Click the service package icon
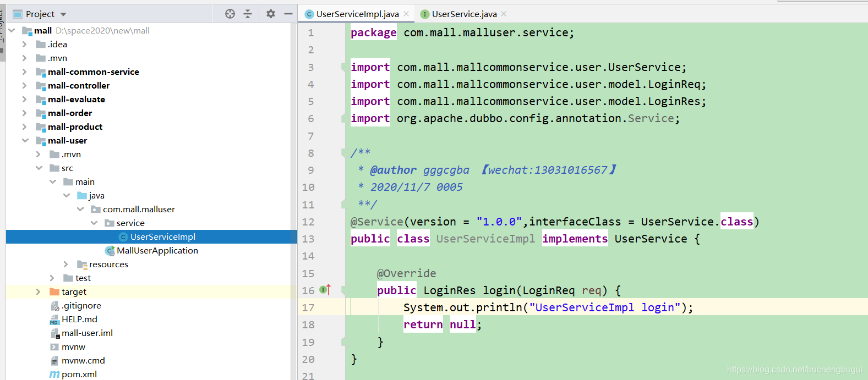Screen dimensions: 868x380 (x=110, y=223)
